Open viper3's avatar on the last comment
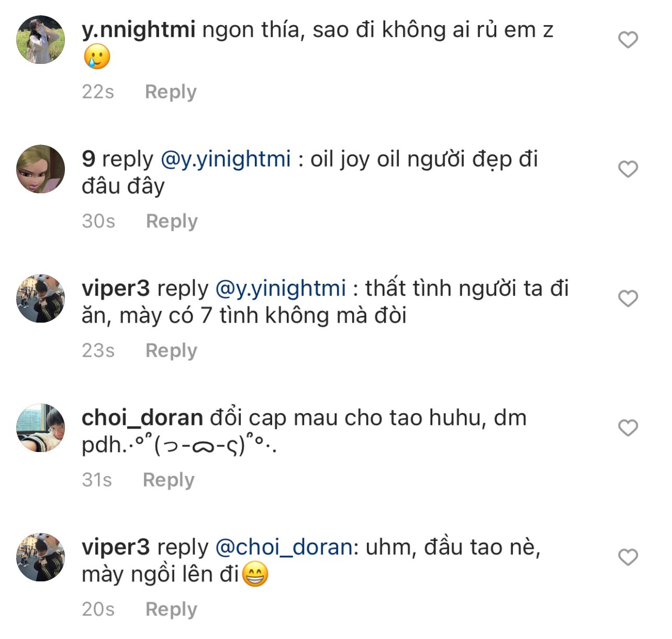 [41, 557]
